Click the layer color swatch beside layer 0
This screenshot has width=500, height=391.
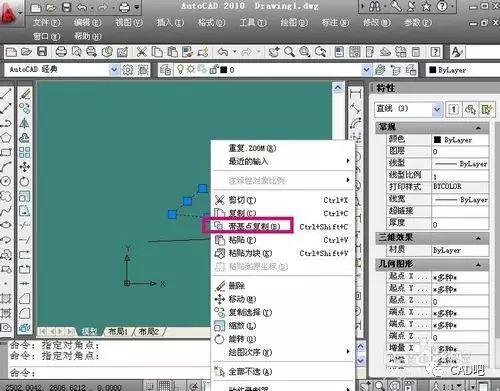pos(224,70)
